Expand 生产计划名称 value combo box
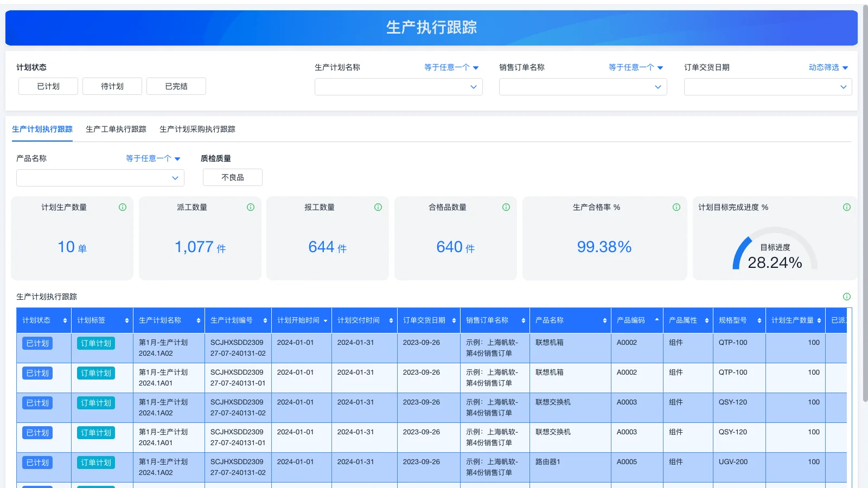The width and height of the screenshot is (868, 488). (x=399, y=87)
